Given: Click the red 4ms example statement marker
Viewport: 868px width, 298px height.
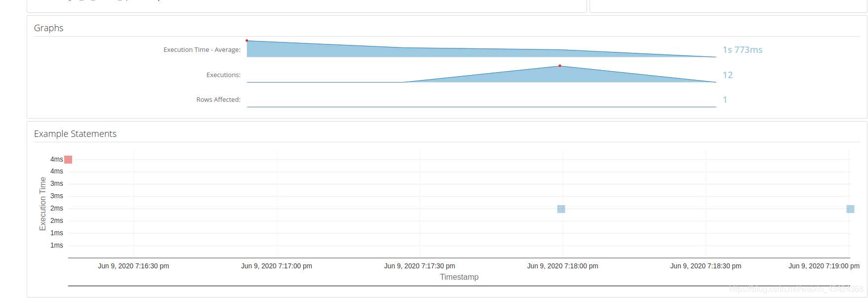Looking at the screenshot, I should [x=68, y=160].
